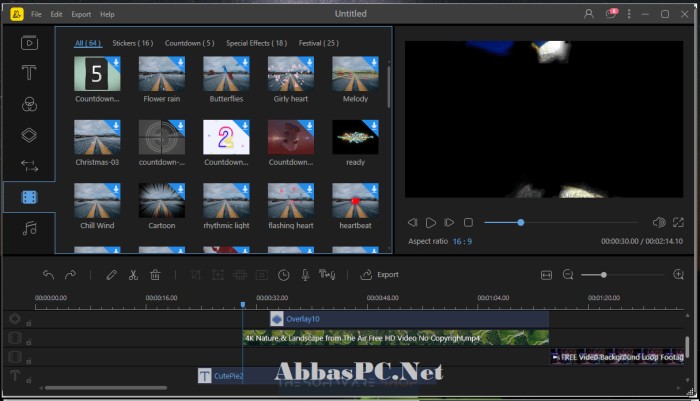Select the Overlay10 clip on timeline
The width and height of the screenshot is (700, 401).
point(409,319)
